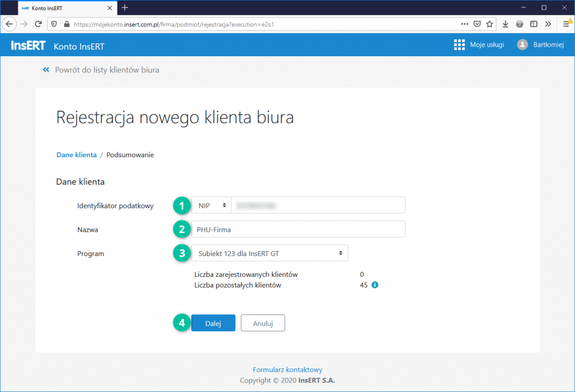This screenshot has height=392, width=575.
Task: Open the Firefox hamburger menu
Action: (x=566, y=24)
